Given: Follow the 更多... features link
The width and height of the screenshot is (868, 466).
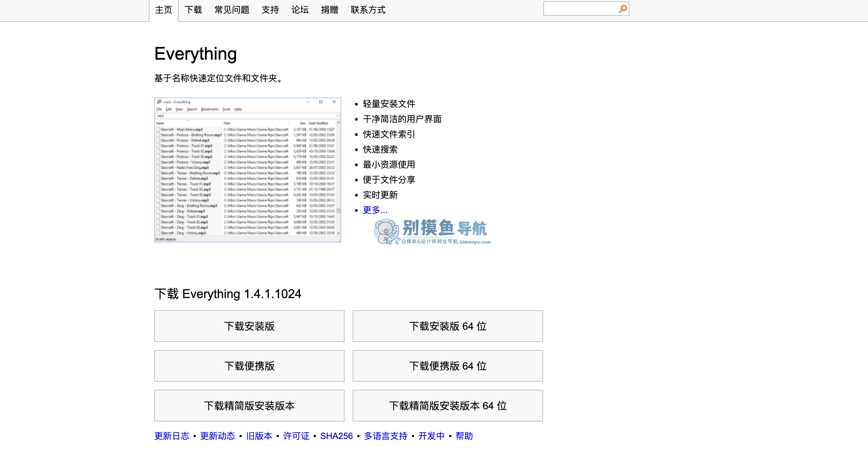Looking at the screenshot, I should pos(375,210).
